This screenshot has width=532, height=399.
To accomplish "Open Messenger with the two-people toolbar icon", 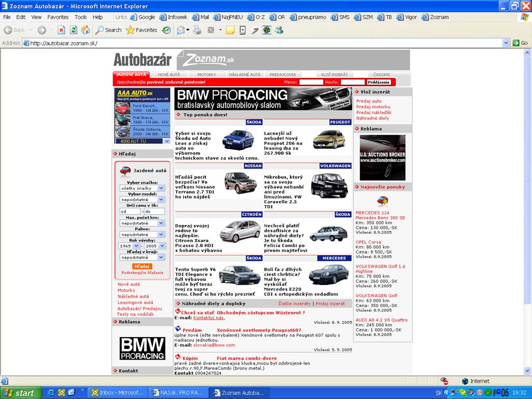I will (279, 30).
